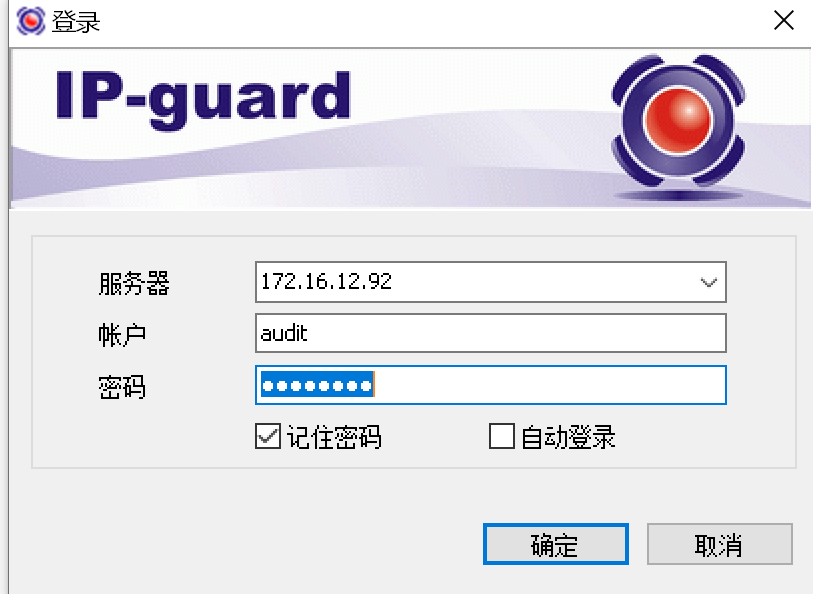Click the 登录 title text
Viewport: 813px width, 594px height.
(76, 22)
